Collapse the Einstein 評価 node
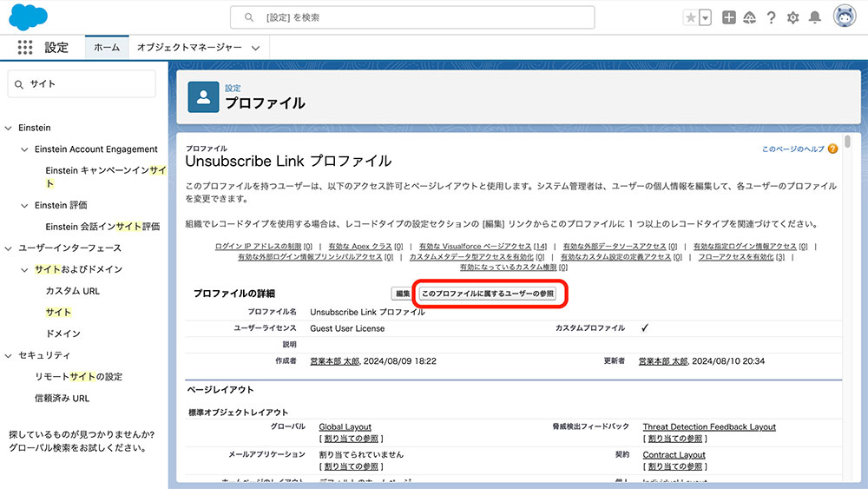Viewport: 868px width, 489px height. [x=24, y=206]
